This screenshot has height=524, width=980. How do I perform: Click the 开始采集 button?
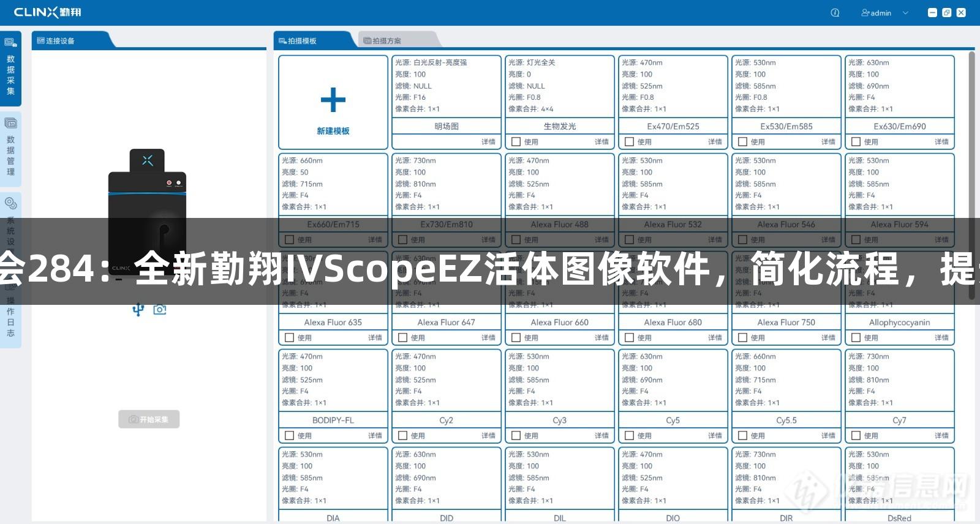[x=149, y=419]
